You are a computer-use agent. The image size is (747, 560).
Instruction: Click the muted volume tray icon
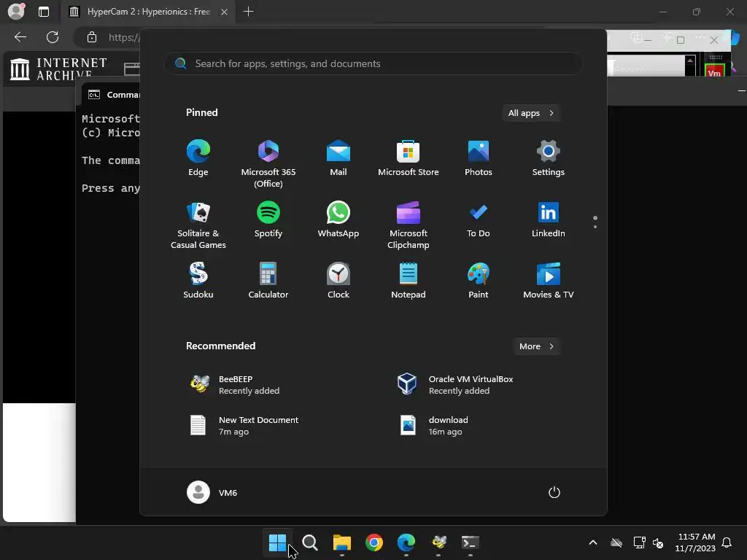[659, 542]
